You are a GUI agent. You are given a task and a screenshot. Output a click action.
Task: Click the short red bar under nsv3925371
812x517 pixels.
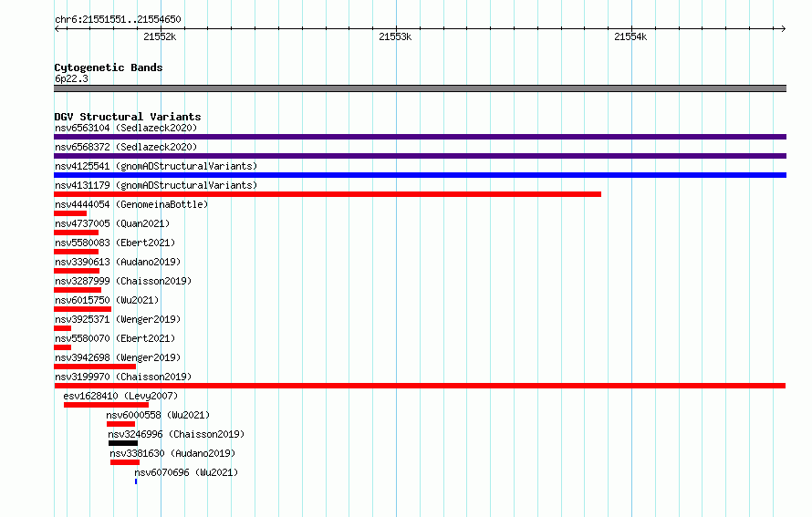(x=62, y=328)
